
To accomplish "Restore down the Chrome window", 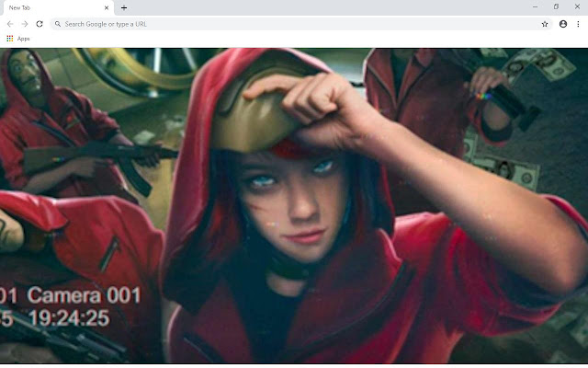I will pos(556,6).
